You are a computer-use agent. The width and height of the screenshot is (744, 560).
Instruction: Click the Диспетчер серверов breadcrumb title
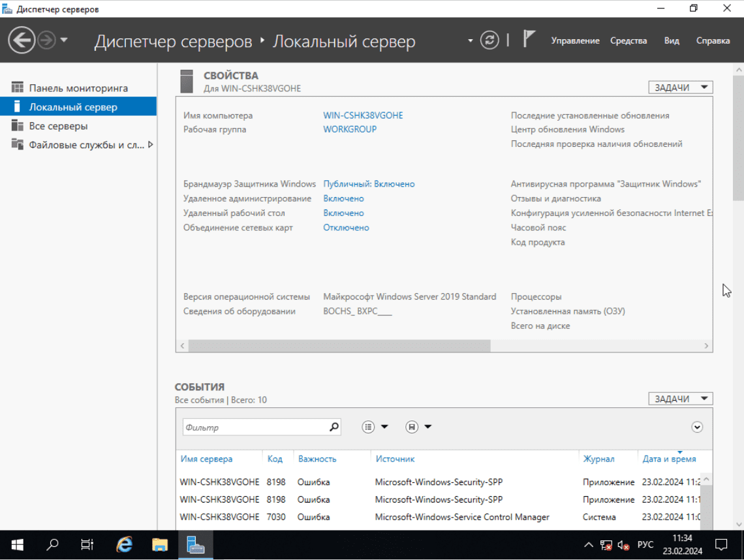[173, 42]
